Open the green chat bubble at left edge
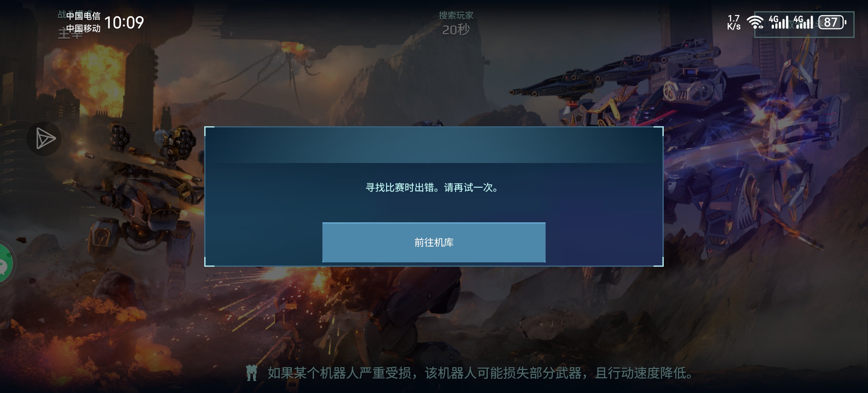 coord(6,264)
